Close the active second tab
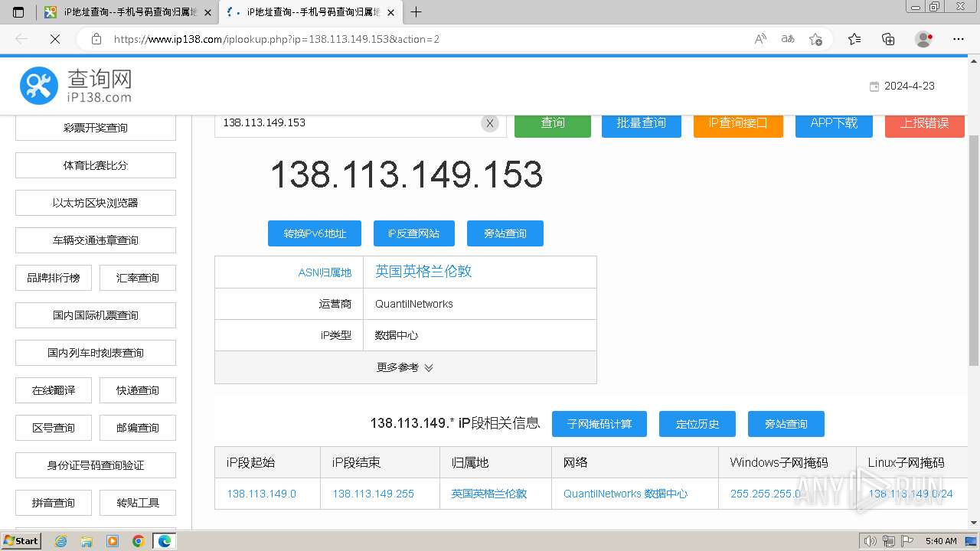This screenshot has height=551, width=980. point(391,12)
